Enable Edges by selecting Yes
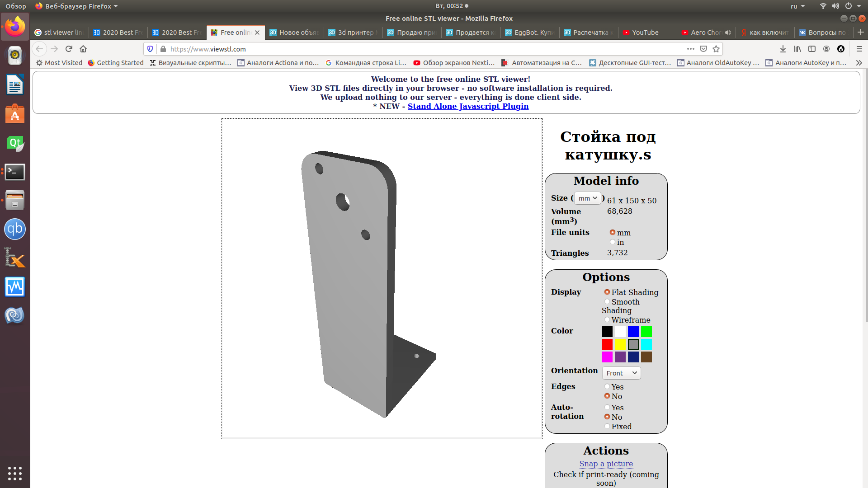Screen dimensions: 868x488 point(607,387)
